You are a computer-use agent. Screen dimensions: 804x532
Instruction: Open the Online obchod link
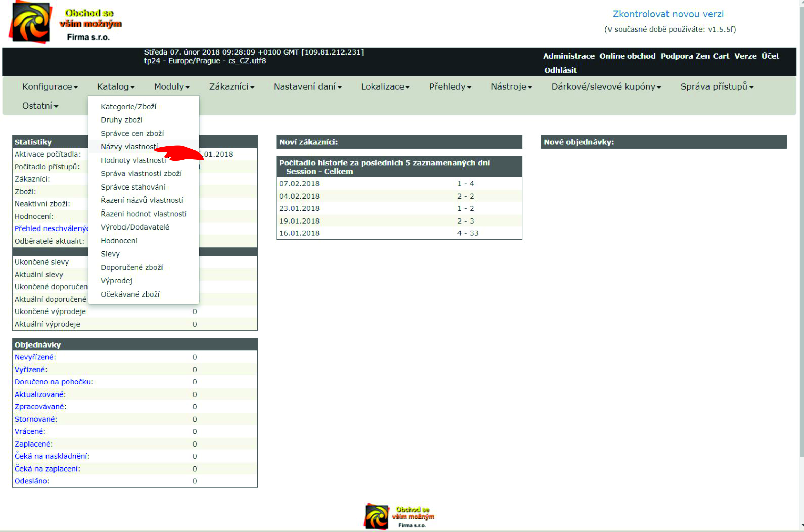point(627,56)
